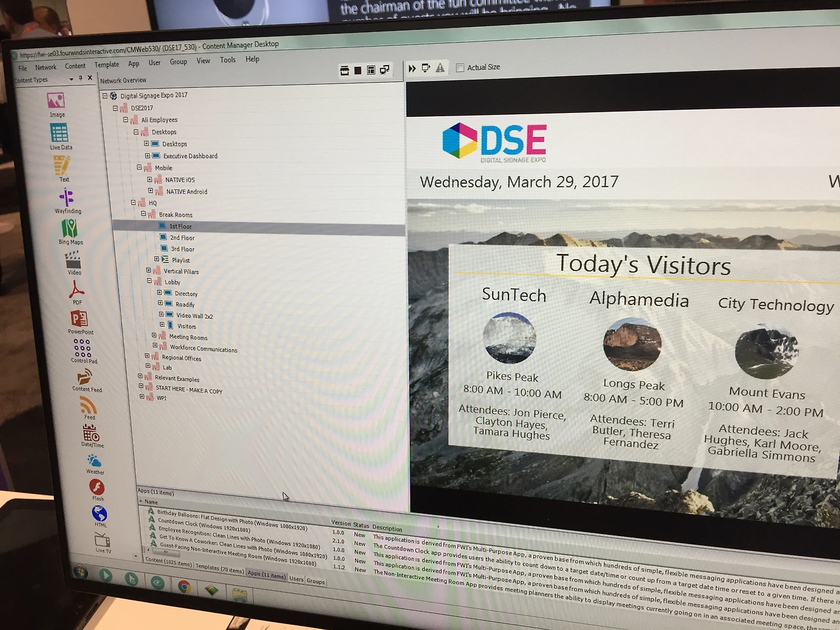The image size is (840, 630).
Task: Expand the Vertical Pillars node
Action: [148, 270]
